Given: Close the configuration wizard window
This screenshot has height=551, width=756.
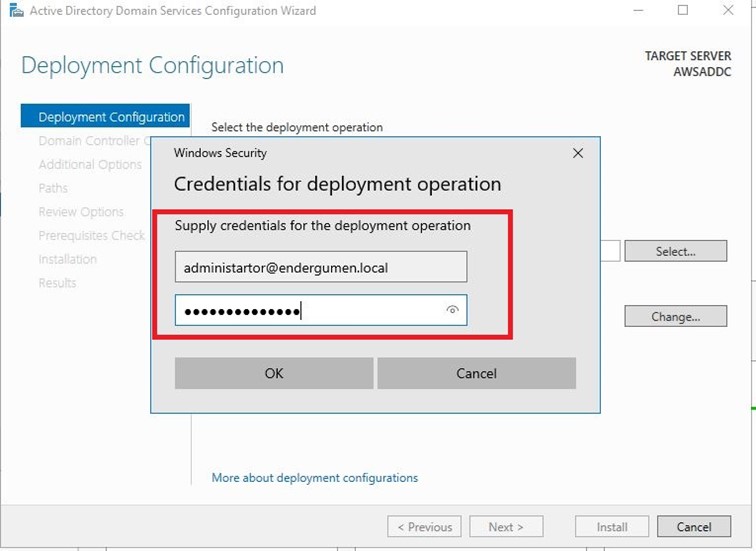Looking at the screenshot, I should 728,10.
